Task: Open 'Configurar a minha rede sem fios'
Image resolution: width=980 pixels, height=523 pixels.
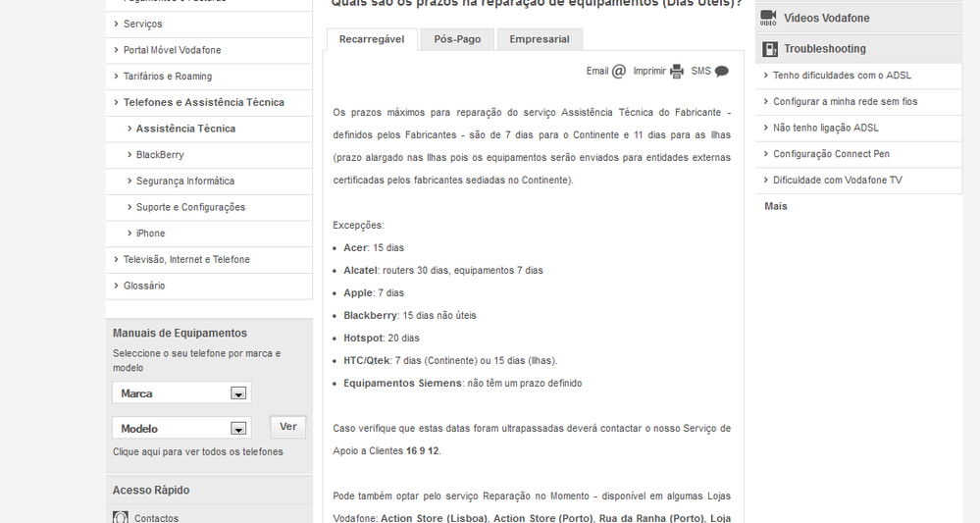Action: (845, 102)
